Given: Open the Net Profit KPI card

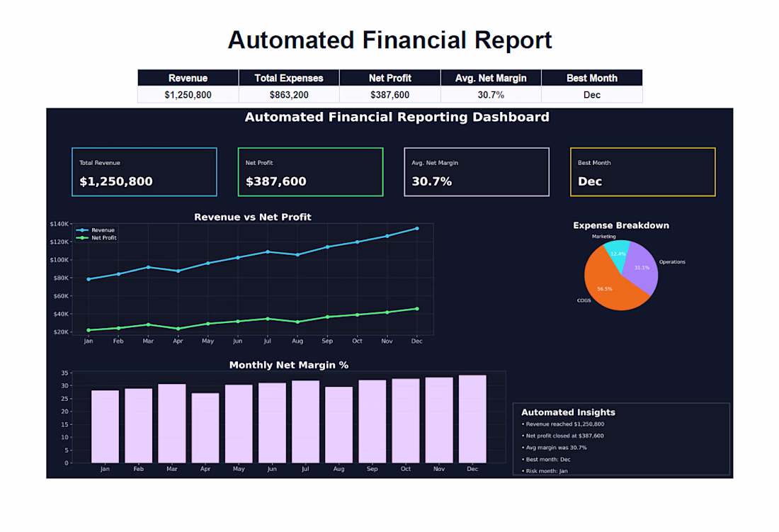Looking at the screenshot, I should click(310, 172).
